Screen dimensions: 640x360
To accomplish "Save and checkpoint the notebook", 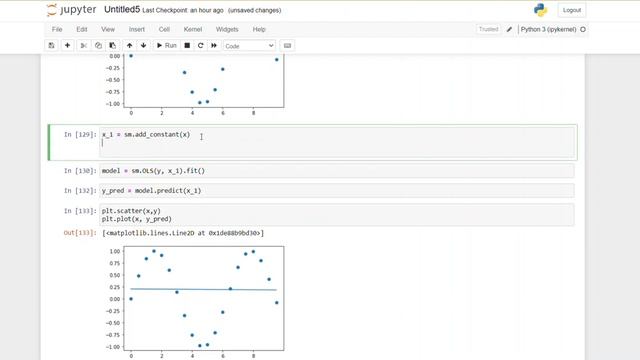I will click(51, 46).
